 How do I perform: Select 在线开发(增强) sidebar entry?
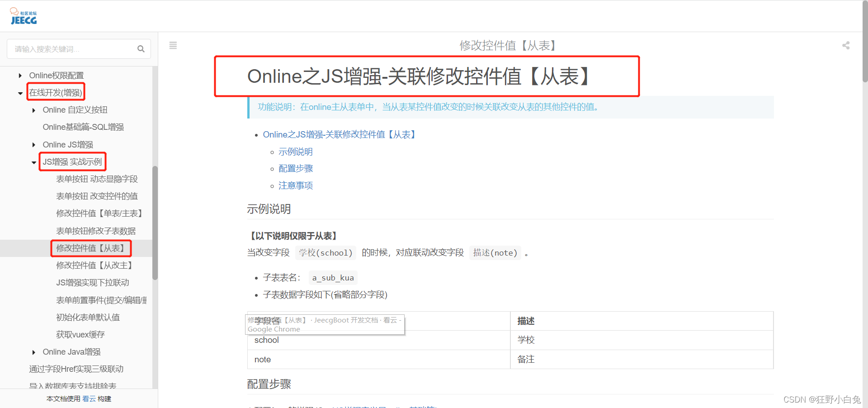(56, 93)
